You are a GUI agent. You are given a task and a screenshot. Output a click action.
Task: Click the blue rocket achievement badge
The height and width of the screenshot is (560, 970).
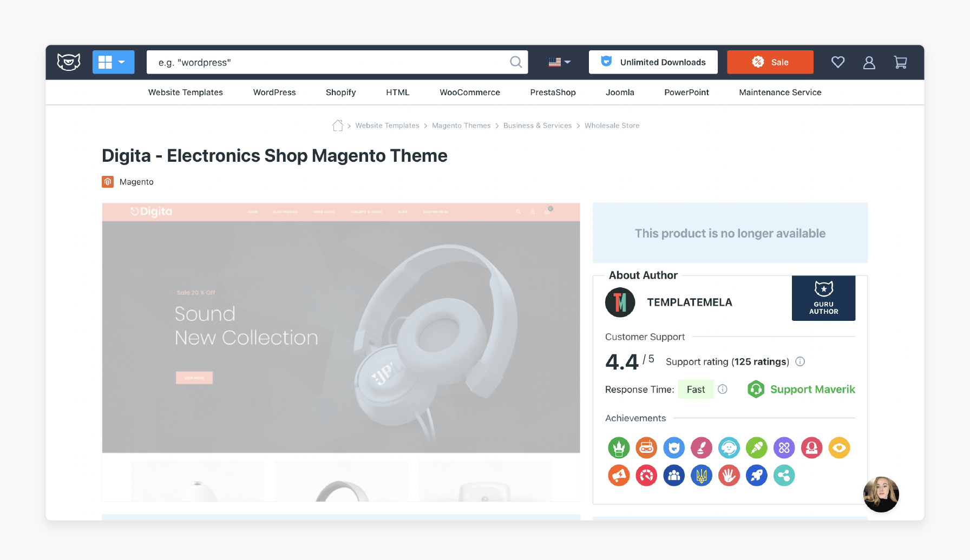click(757, 476)
